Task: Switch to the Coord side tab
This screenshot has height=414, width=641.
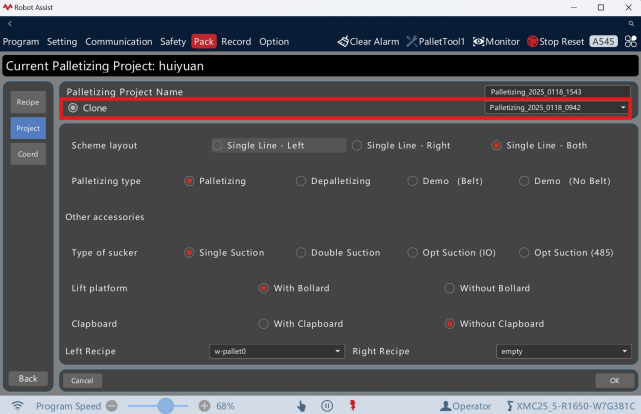Action: tap(28, 154)
